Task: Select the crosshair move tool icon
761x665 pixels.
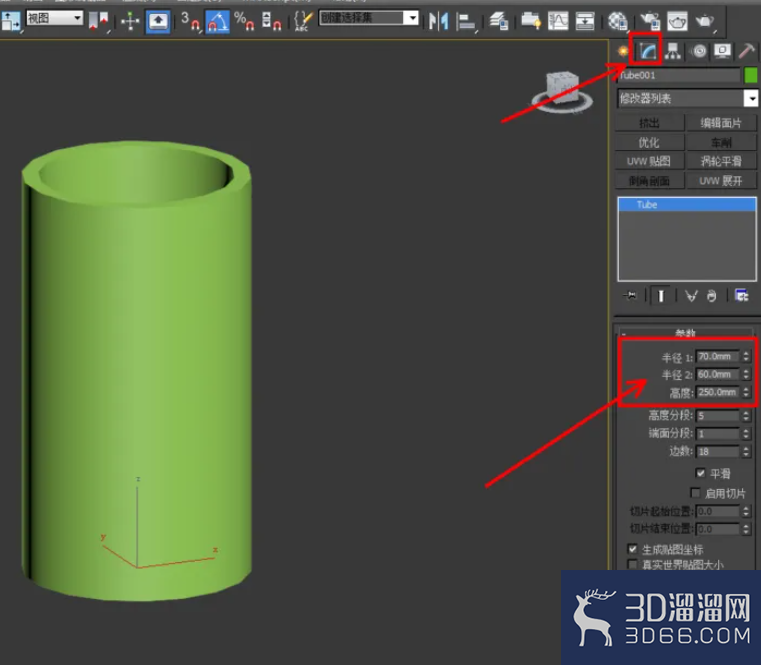Action: (130, 21)
